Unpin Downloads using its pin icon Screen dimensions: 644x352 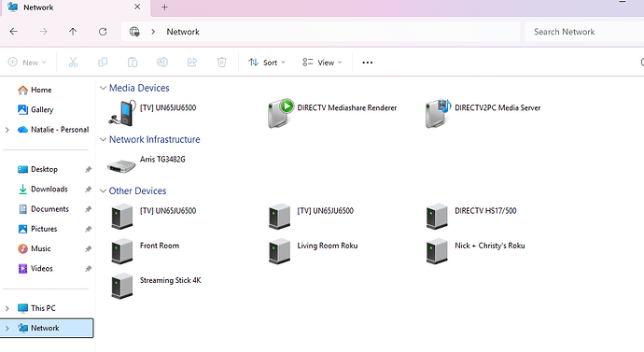point(88,190)
